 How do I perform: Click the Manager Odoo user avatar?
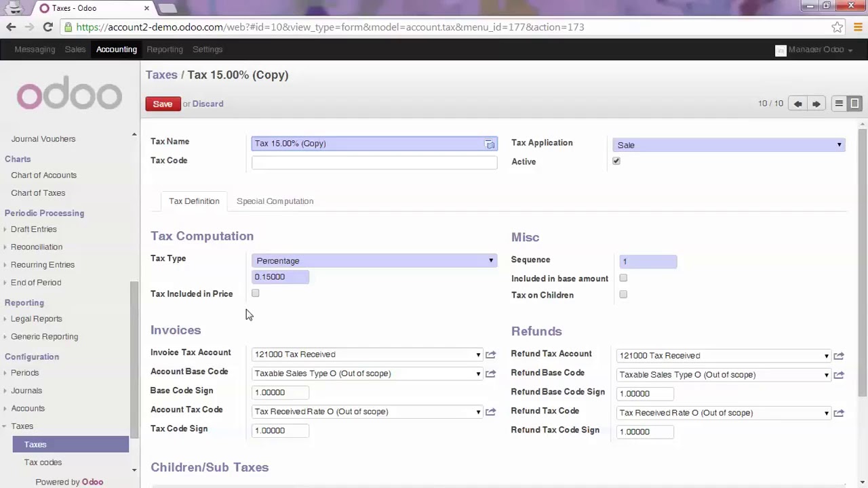pos(781,50)
